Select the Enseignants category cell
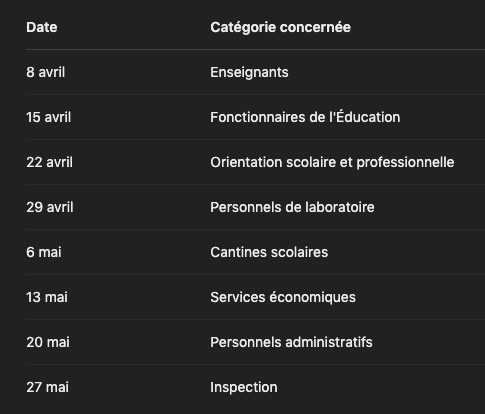The image size is (485, 414). tap(249, 72)
